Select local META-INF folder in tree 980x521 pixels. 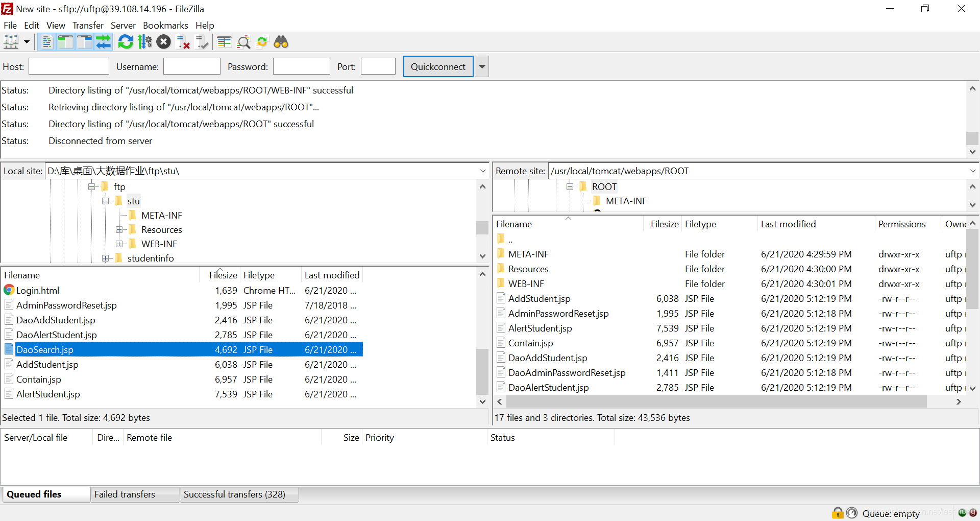[161, 215]
